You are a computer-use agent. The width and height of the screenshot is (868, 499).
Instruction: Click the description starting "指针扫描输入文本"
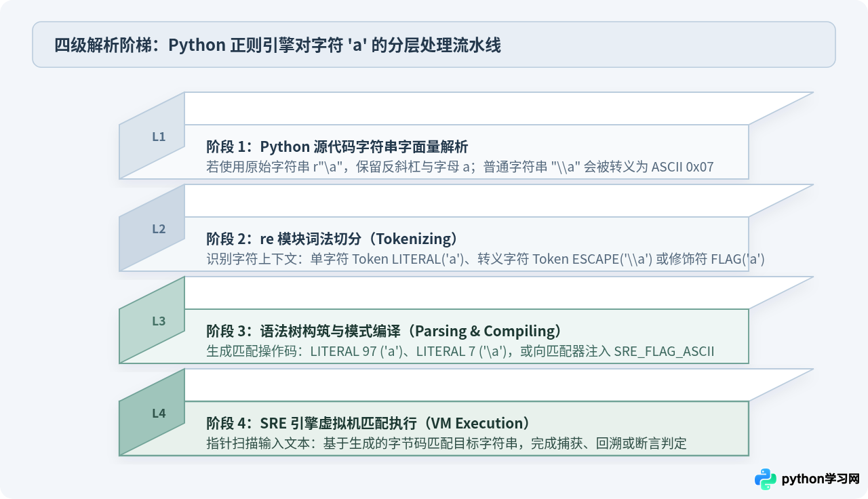[446, 443]
